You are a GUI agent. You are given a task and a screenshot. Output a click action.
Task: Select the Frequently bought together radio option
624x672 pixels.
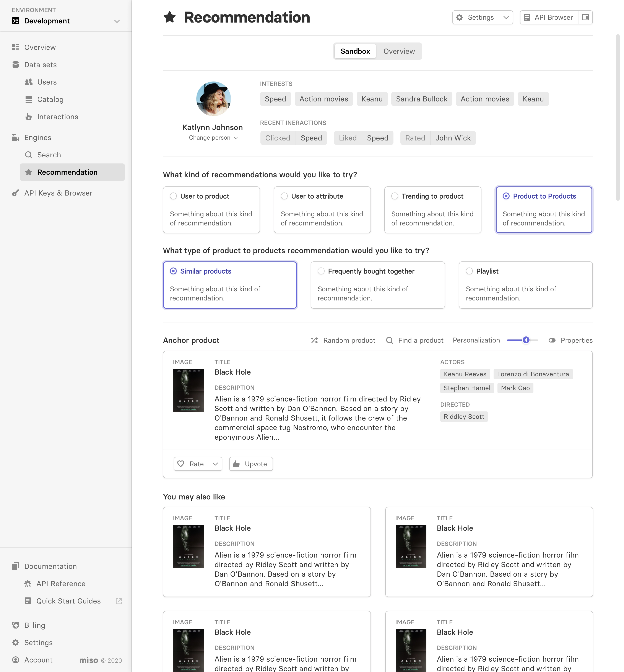321,271
